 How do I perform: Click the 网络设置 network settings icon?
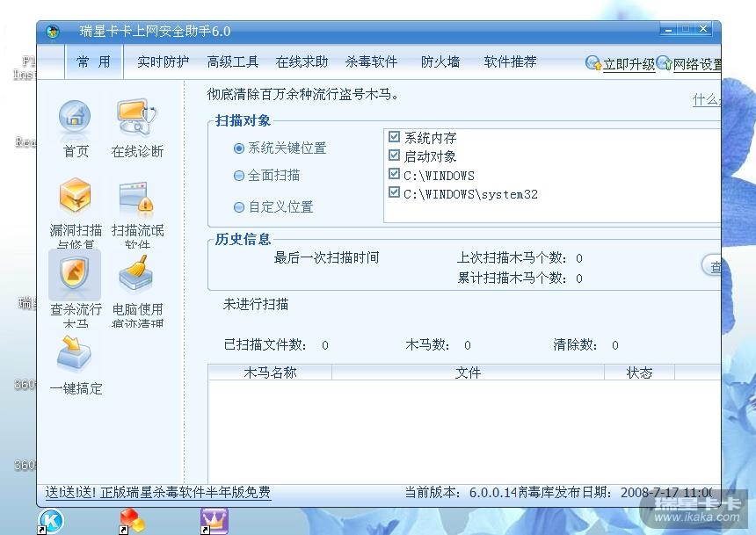tap(664, 62)
